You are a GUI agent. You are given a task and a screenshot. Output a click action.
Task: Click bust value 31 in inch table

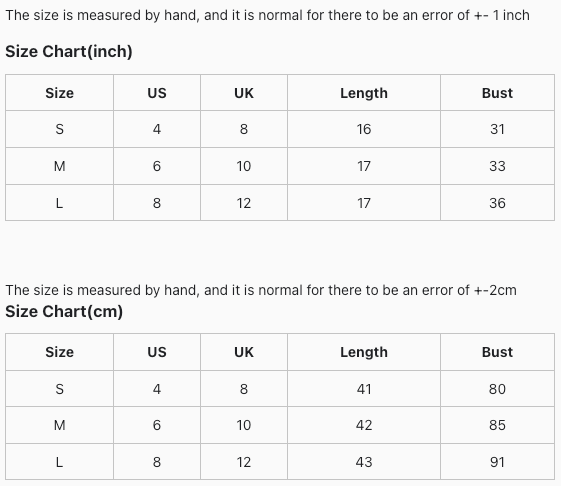497,129
